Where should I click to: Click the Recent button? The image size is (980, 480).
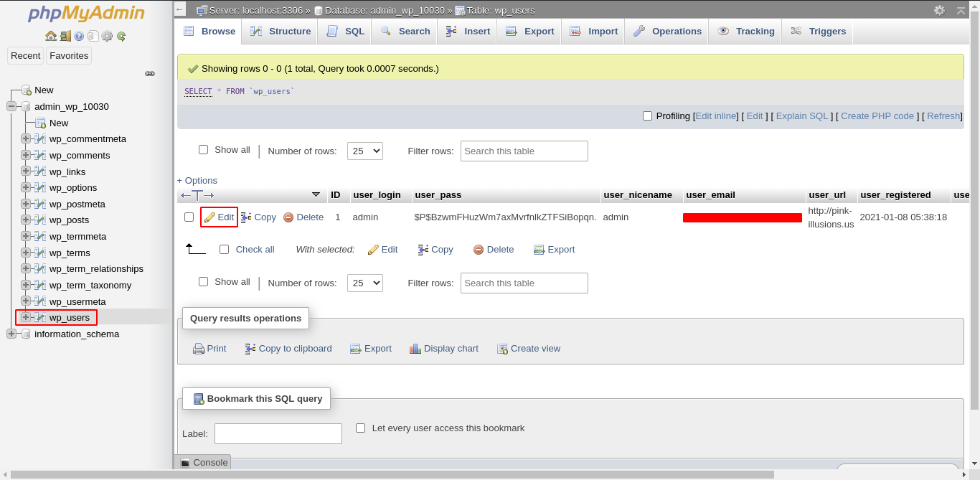[26, 56]
